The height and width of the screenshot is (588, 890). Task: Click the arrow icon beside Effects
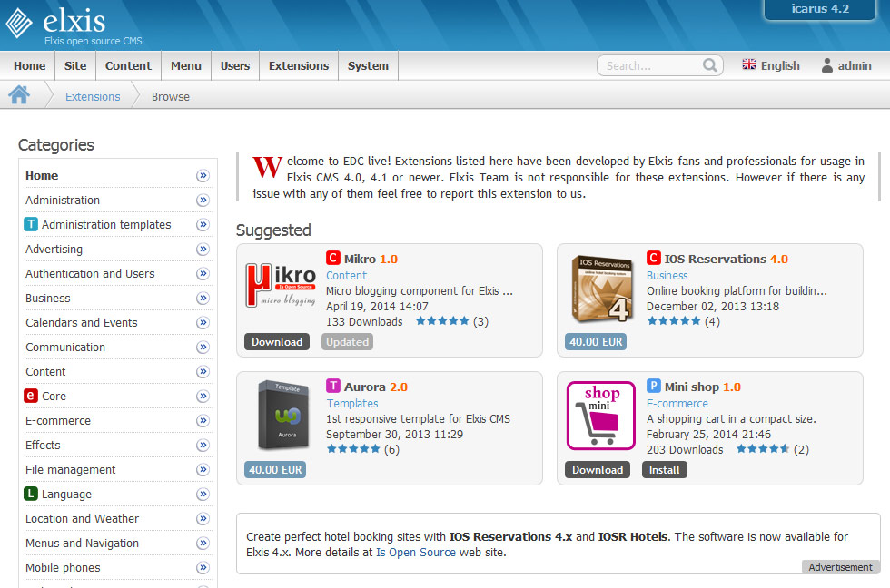tap(203, 446)
